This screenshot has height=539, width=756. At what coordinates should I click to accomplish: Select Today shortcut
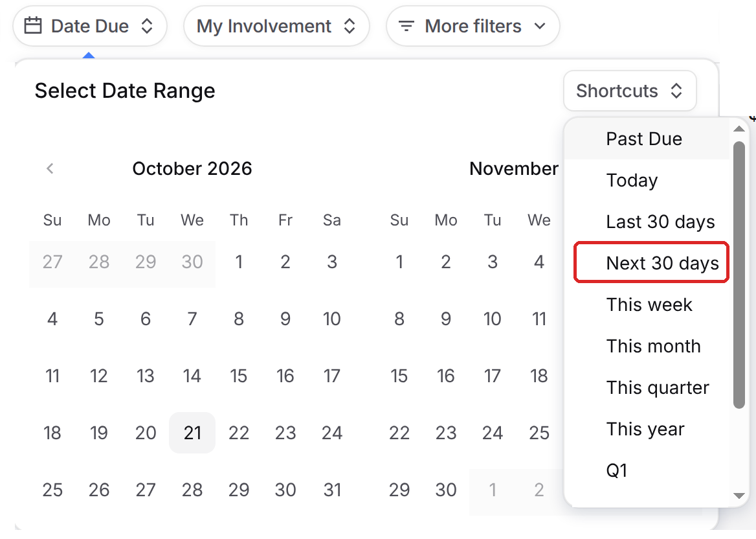[x=647, y=181]
